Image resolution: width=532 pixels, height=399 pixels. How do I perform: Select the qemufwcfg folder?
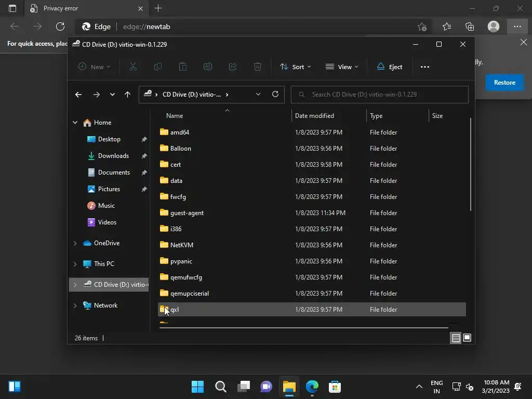click(312, 277)
